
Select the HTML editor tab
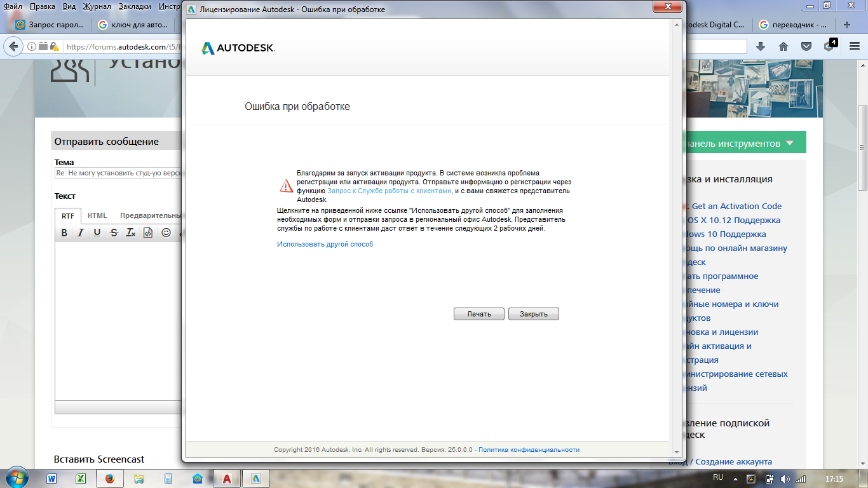pyautogui.click(x=97, y=215)
